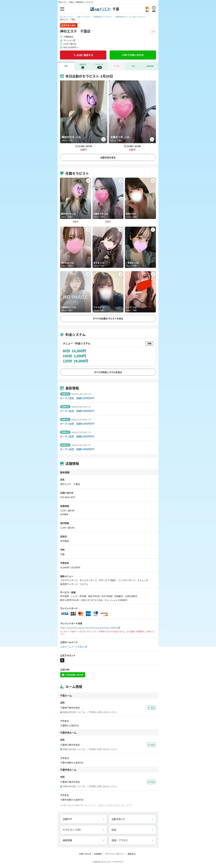Open the hamburger menu
The width and height of the screenshot is (216, 868).
(62, 9)
